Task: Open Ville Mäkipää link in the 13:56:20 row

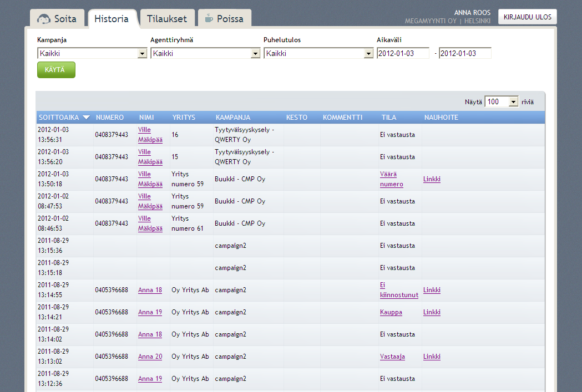Action: [x=150, y=157]
